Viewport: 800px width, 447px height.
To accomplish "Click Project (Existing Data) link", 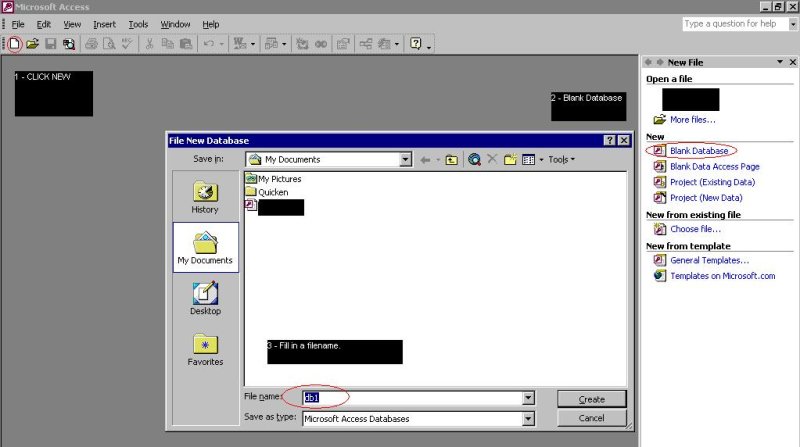I will tap(712, 182).
